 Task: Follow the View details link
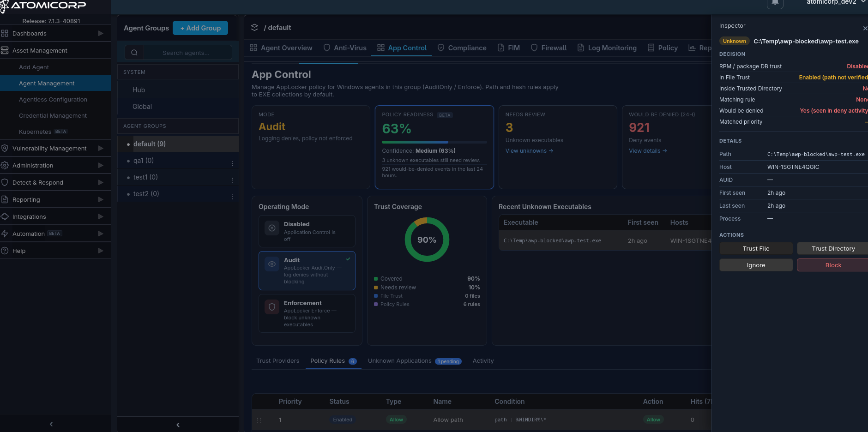[x=648, y=151]
